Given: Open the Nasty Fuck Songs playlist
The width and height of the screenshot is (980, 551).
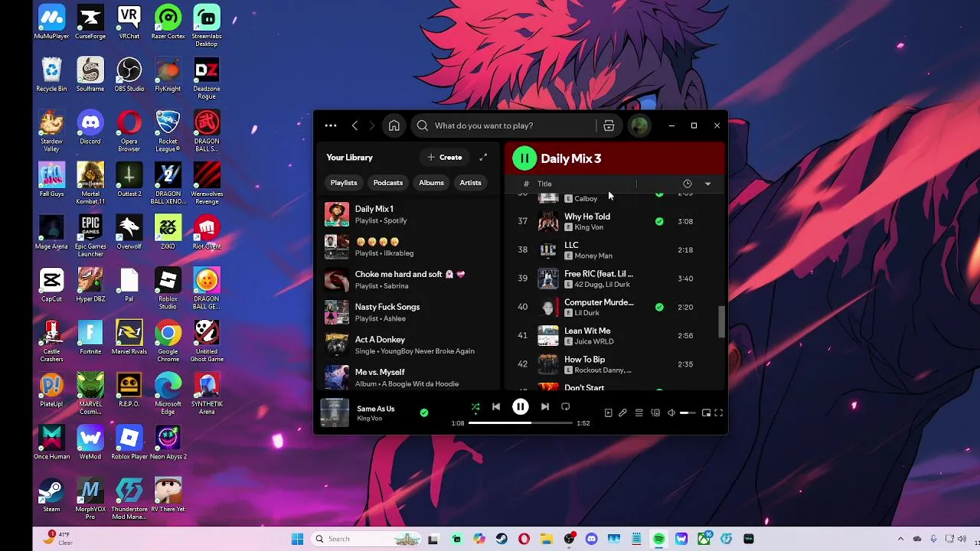Looking at the screenshot, I should click(x=409, y=312).
